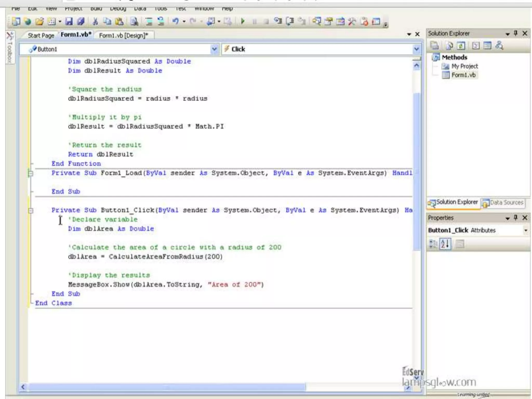Click Property Pages icon in Properties panel

coord(460,244)
